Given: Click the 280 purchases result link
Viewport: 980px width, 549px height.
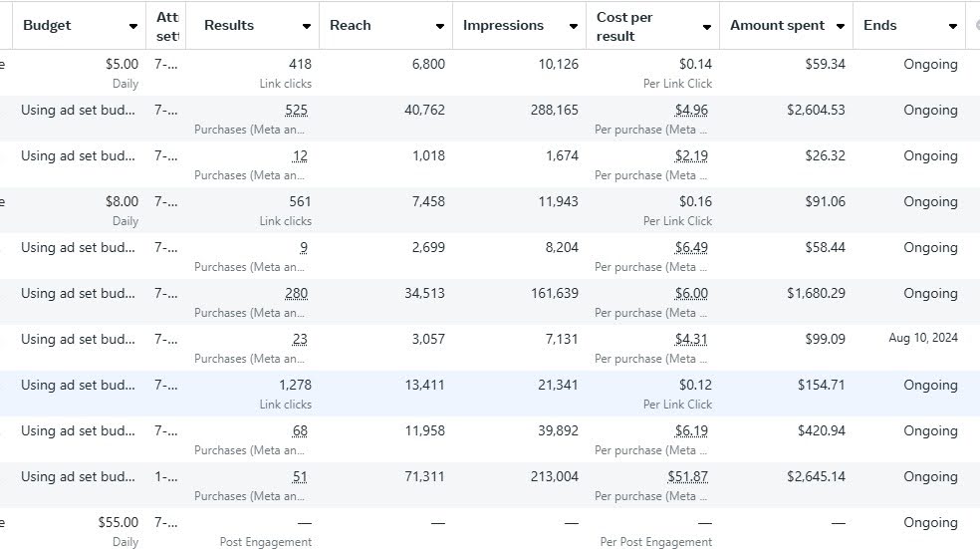Looking at the screenshot, I should pos(297,294).
